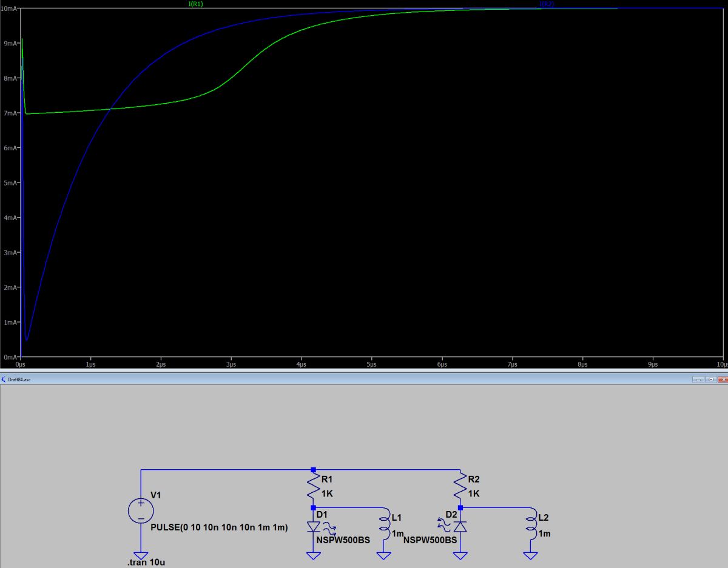728x568 pixels.
Task: Click the wire junction above R1
Action: [313, 469]
